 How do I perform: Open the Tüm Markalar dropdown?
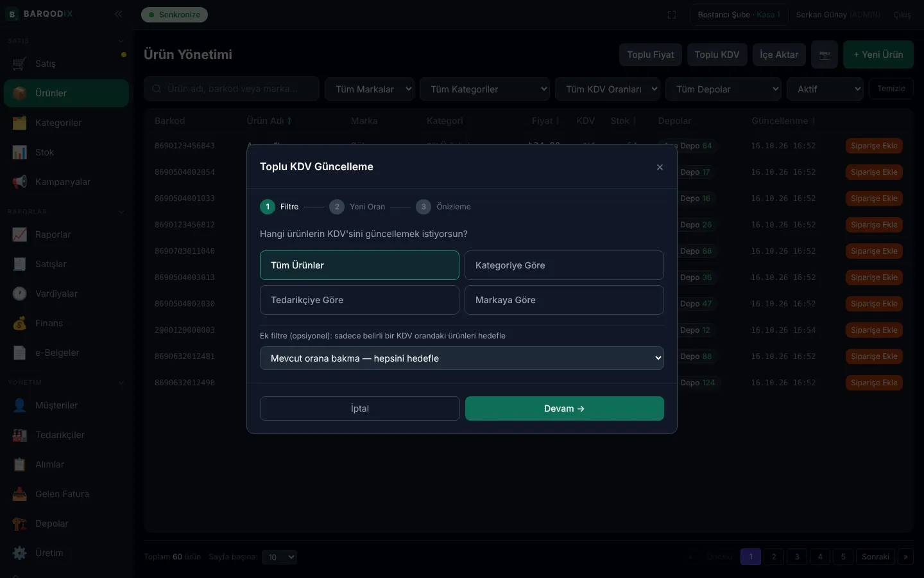point(370,89)
